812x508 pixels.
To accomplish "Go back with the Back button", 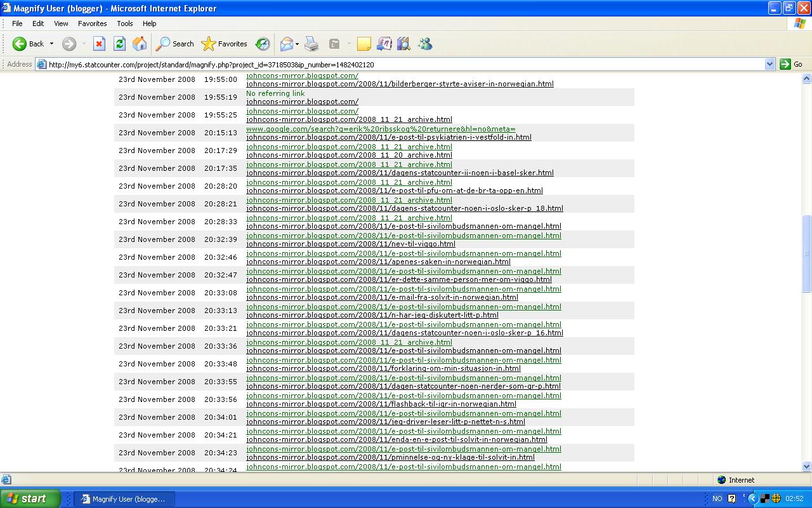I will [x=28, y=44].
